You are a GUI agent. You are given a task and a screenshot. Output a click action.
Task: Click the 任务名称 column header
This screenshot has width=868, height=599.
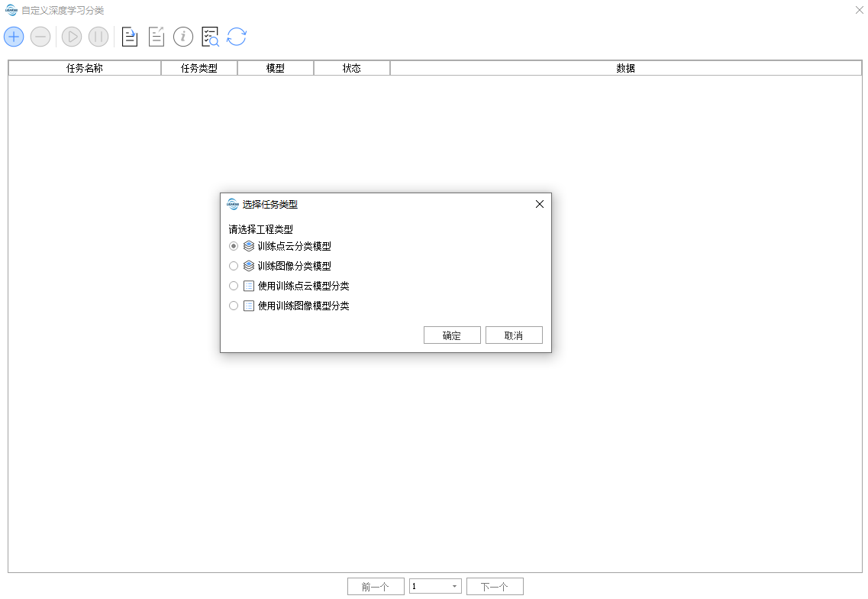[x=85, y=68]
